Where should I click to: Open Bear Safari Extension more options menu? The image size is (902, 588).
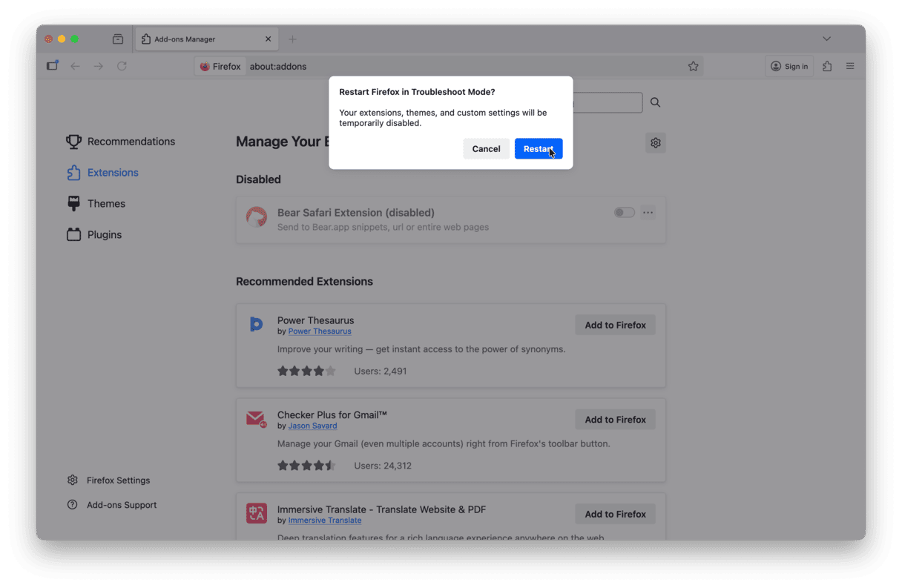[648, 213]
